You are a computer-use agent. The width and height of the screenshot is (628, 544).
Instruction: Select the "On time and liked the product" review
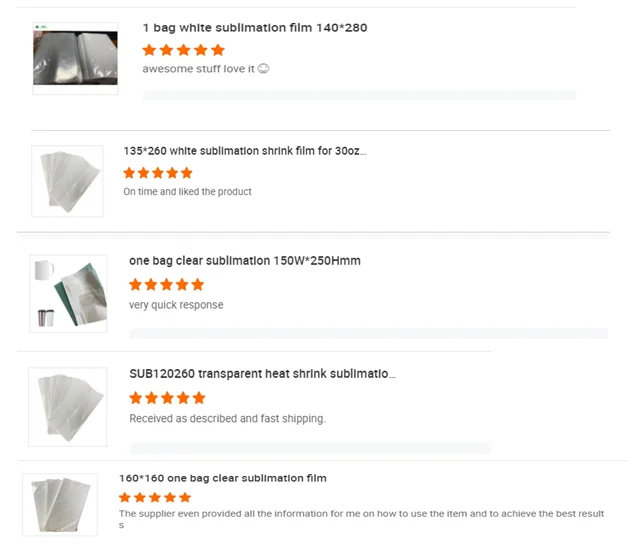[187, 191]
